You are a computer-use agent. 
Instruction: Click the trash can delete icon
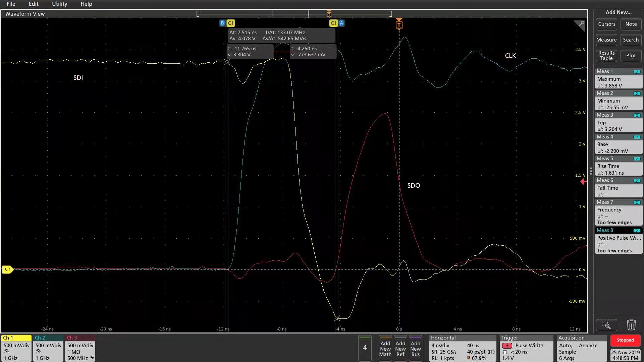click(x=631, y=325)
